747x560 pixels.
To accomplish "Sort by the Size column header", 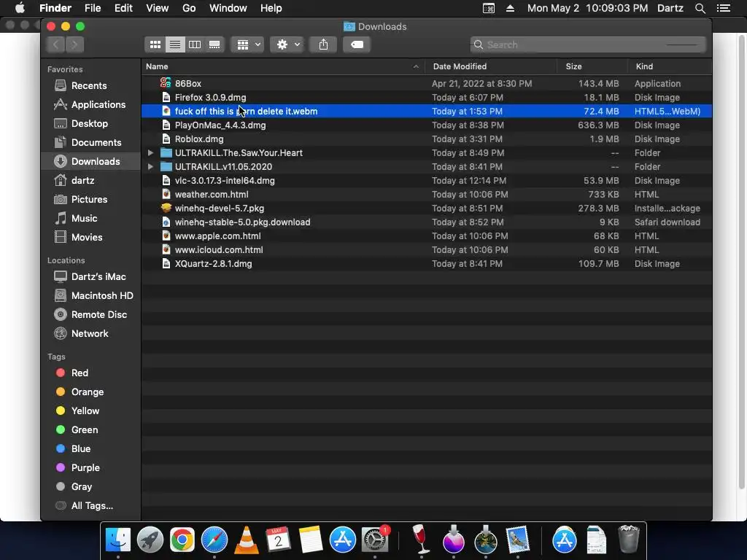I will pos(592,66).
